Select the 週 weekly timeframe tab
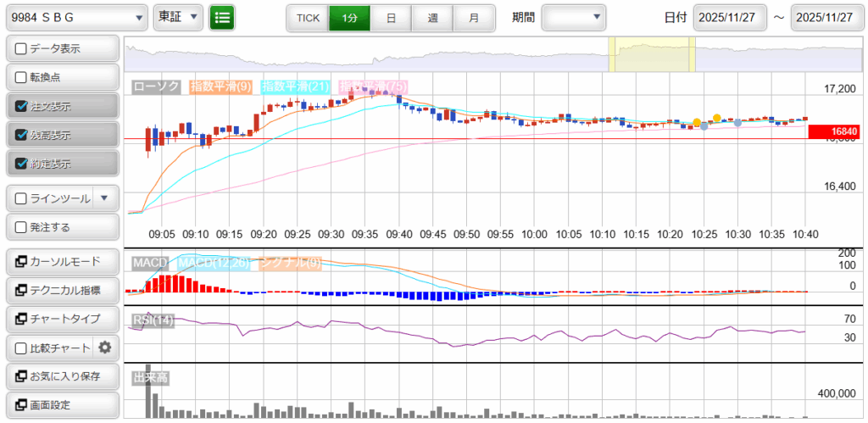868x423 pixels. [432, 18]
